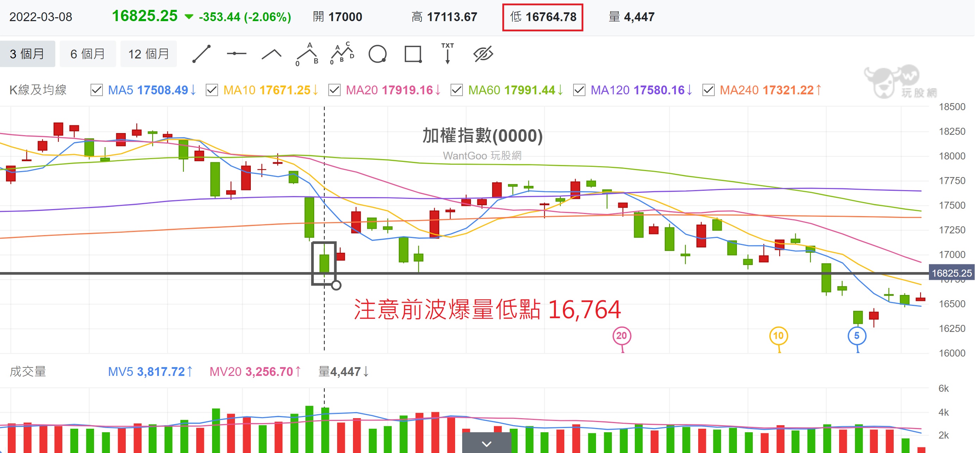This screenshot has width=980, height=453.
Task: Select the rectangle drawing tool
Action: 413,54
